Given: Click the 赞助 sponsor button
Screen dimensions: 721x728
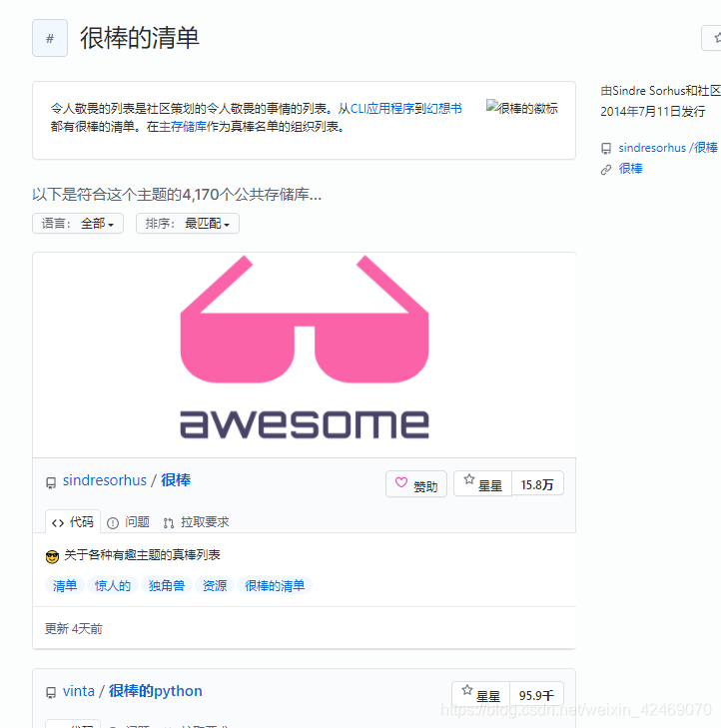Looking at the screenshot, I should [x=416, y=483].
